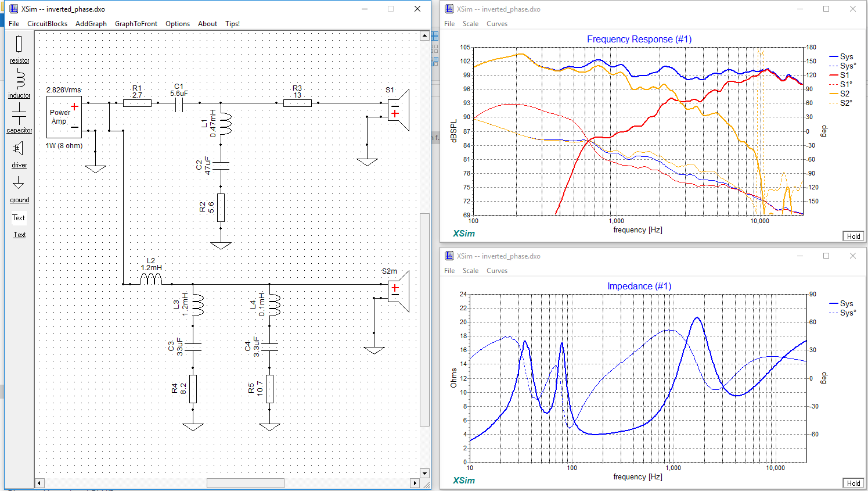This screenshot has width=868, height=491.
Task: Select resistor R1 in the schematic
Action: 137,103
